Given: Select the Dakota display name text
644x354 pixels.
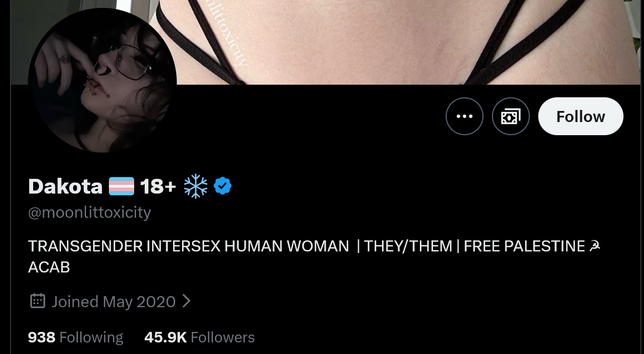Looking at the screenshot, I should (x=65, y=186).
